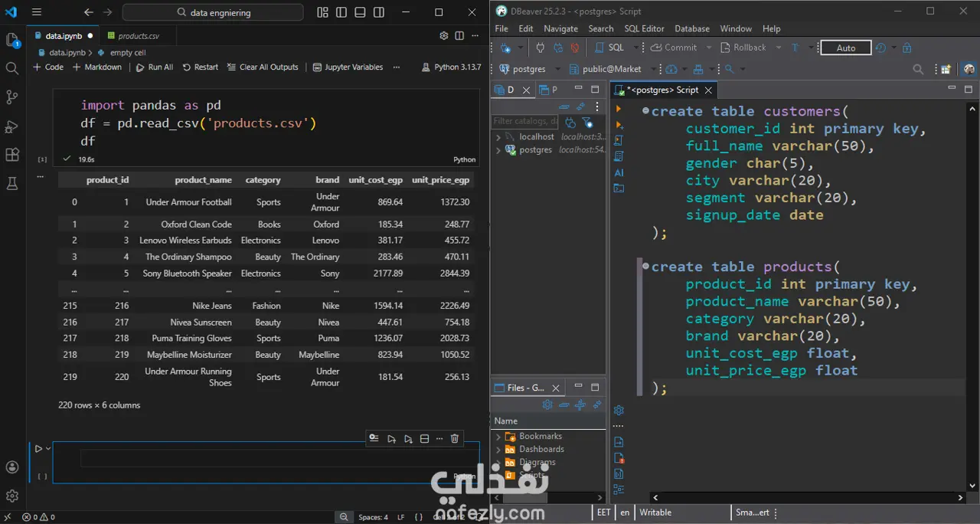Open the DBeaver Navigate menu

tap(560, 28)
